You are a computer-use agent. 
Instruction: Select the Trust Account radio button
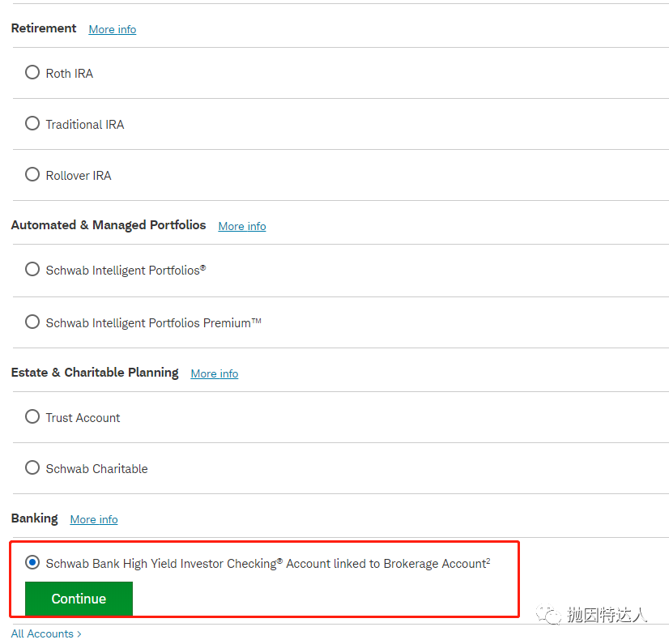[32, 416]
